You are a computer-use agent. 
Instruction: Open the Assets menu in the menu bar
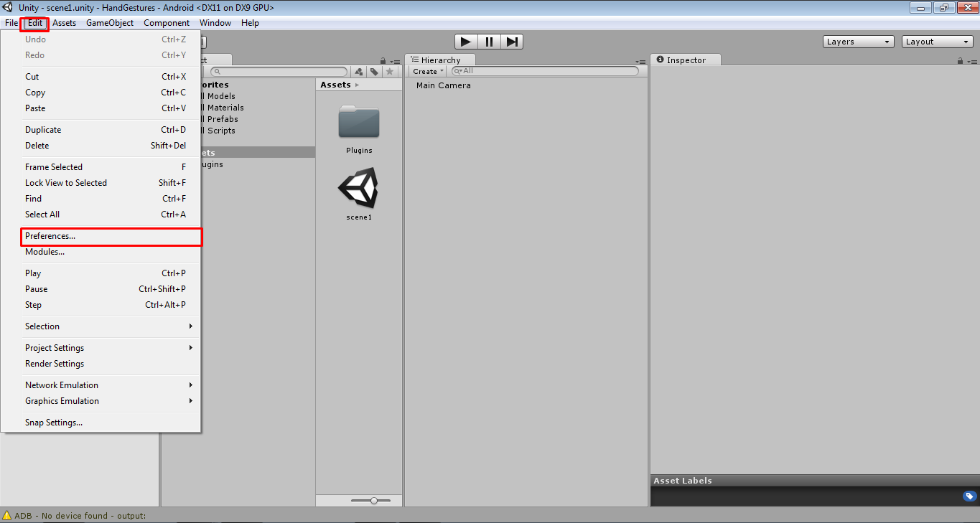coord(64,23)
